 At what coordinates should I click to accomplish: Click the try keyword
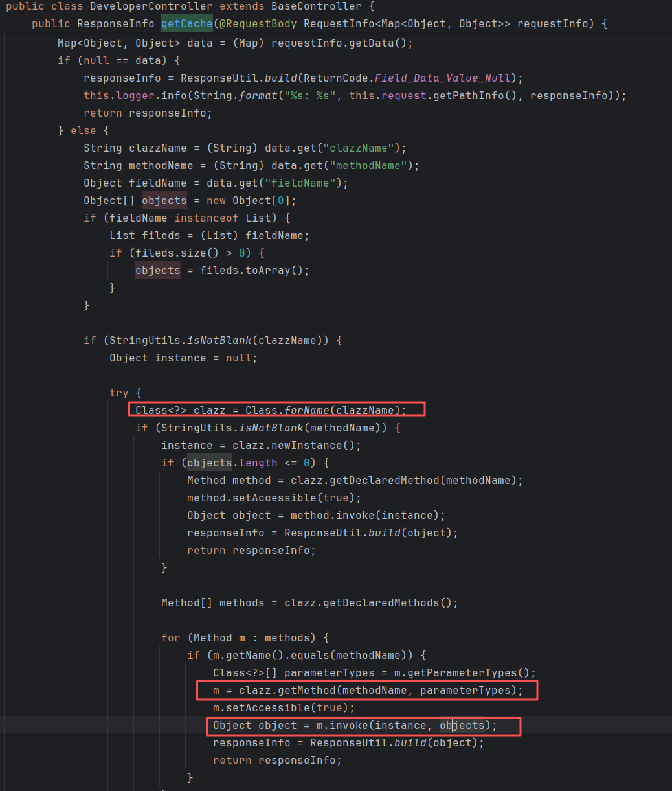tap(119, 393)
